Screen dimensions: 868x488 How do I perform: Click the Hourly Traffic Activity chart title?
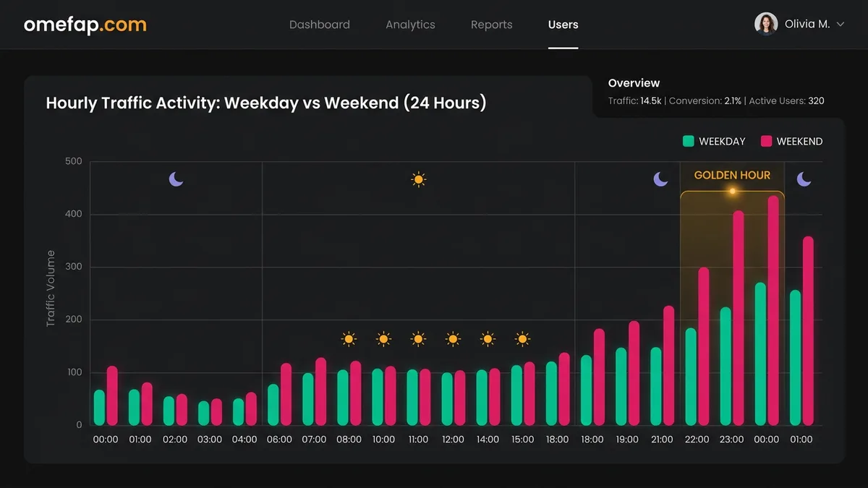pos(266,103)
